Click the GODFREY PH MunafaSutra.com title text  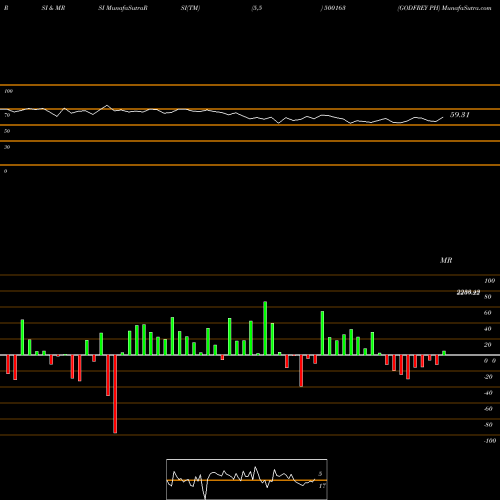pos(444,8)
